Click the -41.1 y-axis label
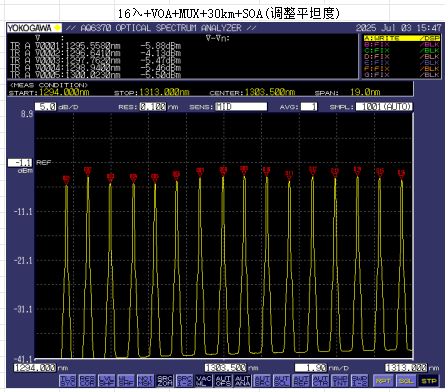The width and height of the screenshot is (445, 392). pyautogui.click(x=23, y=359)
